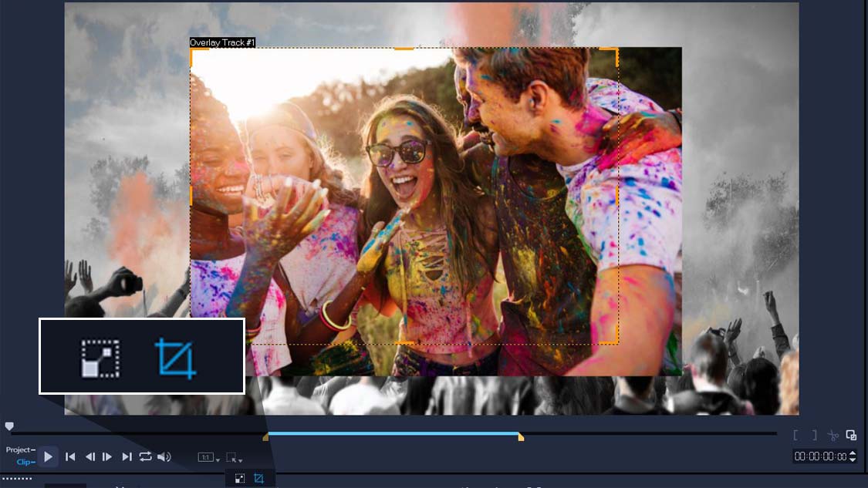868x488 pixels.
Task: Set Mark-out with the right bracket icon
Action: (814, 436)
